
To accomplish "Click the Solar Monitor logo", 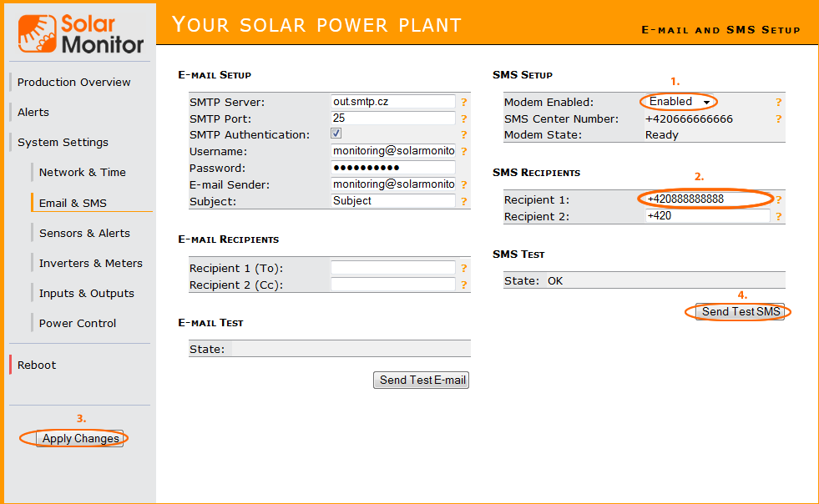I will click(81, 33).
